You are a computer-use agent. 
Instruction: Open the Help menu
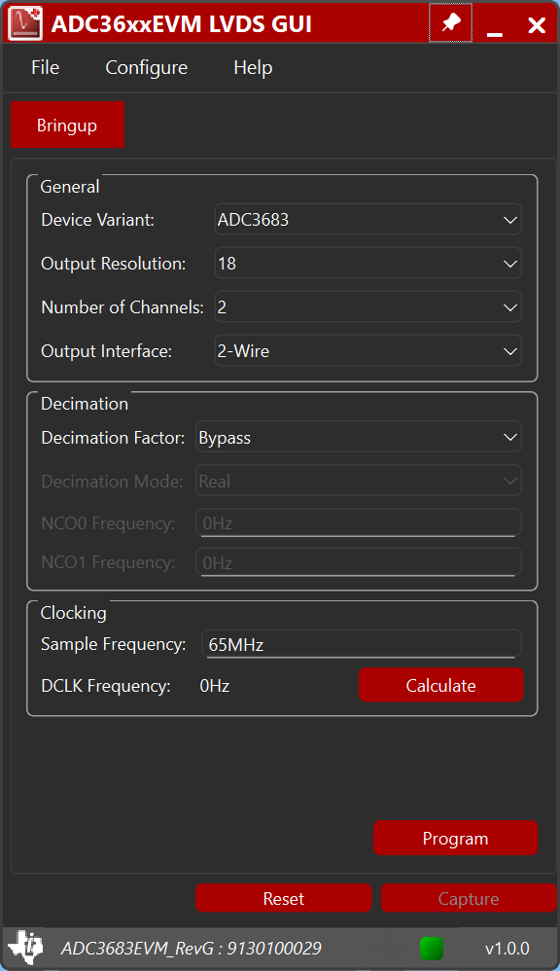point(252,67)
